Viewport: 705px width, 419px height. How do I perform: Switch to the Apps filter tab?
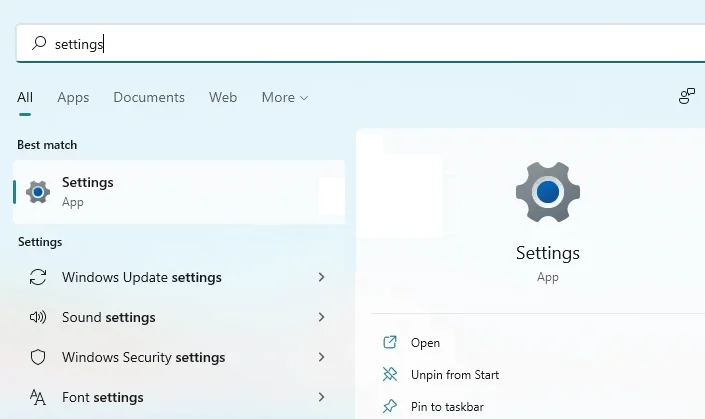tap(73, 97)
